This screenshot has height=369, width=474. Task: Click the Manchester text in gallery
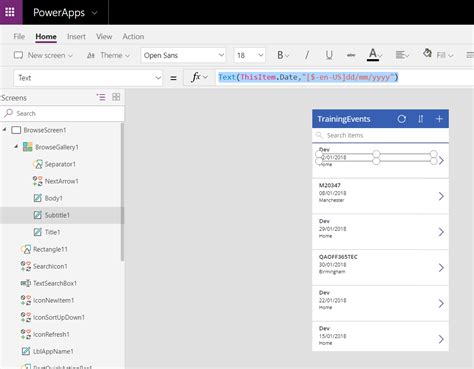coord(331,200)
